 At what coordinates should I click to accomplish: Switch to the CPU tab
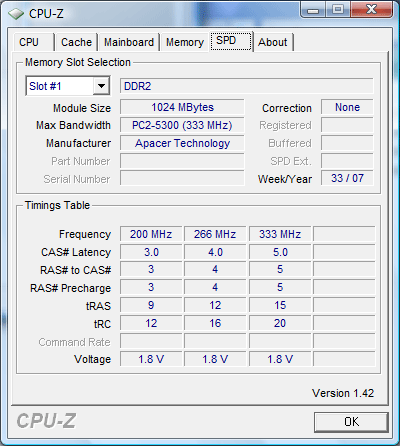click(x=33, y=42)
